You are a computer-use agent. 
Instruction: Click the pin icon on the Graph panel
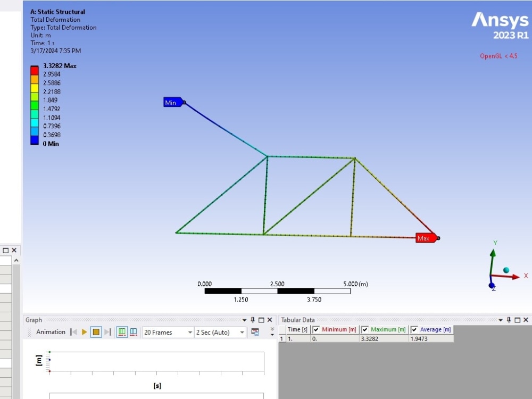(253, 320)
